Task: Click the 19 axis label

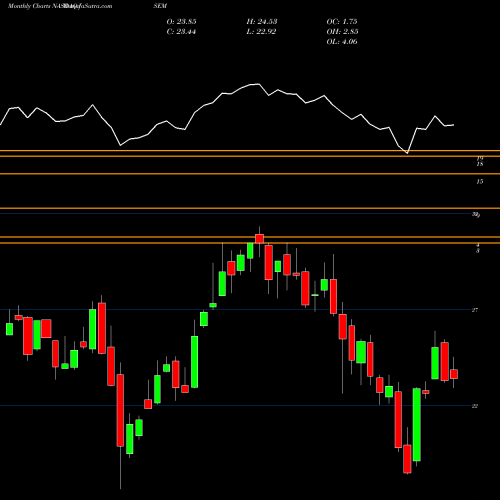Action: pos(480,158)
